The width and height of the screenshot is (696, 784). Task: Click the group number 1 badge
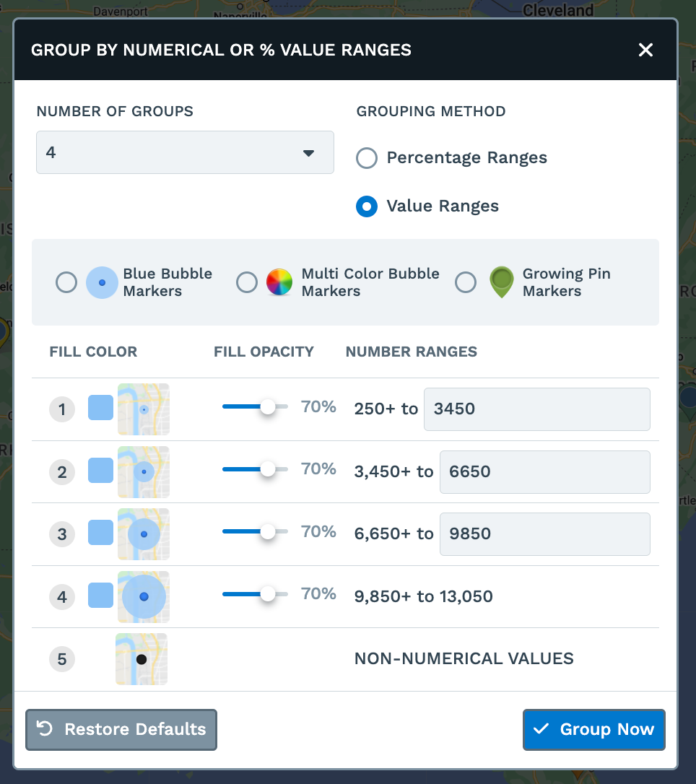point(62,409)
